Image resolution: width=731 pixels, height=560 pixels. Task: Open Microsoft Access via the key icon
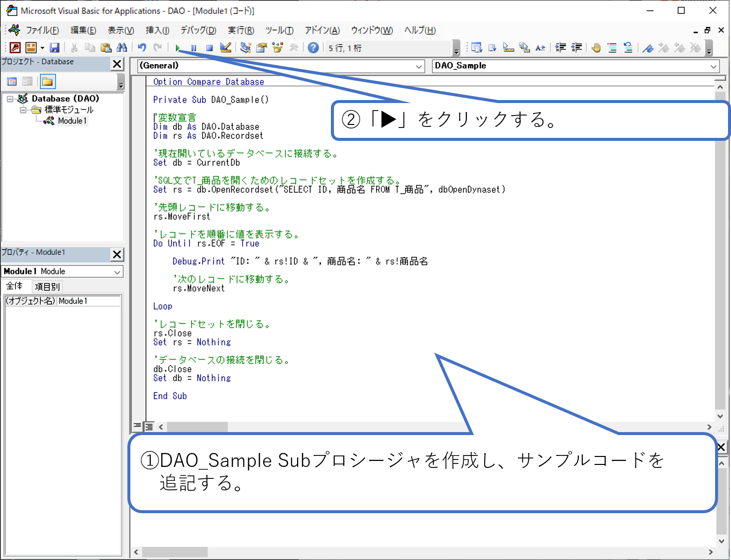pos(13,47)
